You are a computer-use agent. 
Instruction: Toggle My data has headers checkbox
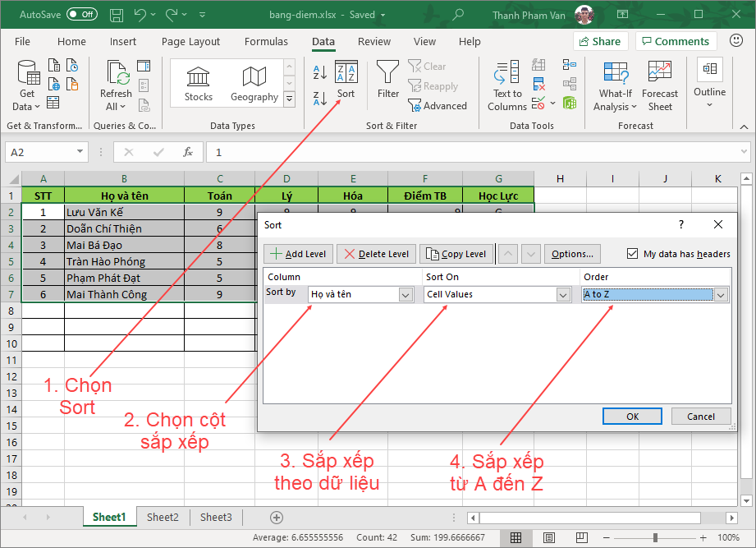(x=632, y=253)
